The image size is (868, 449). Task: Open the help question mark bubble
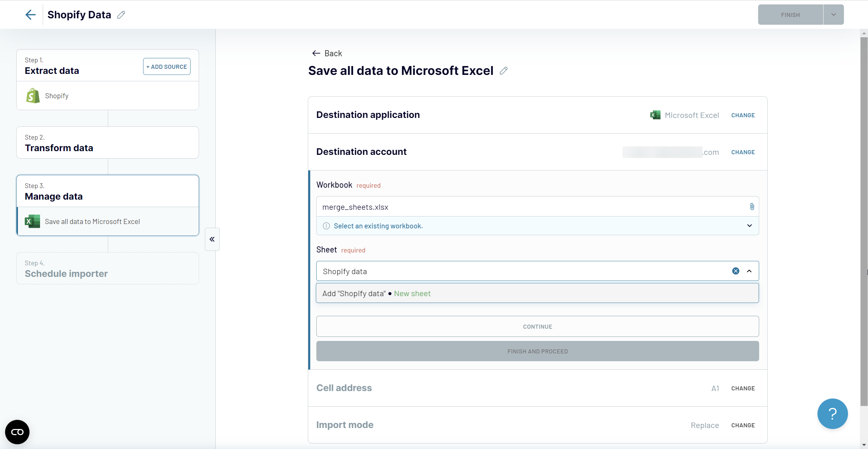point(832,414)
